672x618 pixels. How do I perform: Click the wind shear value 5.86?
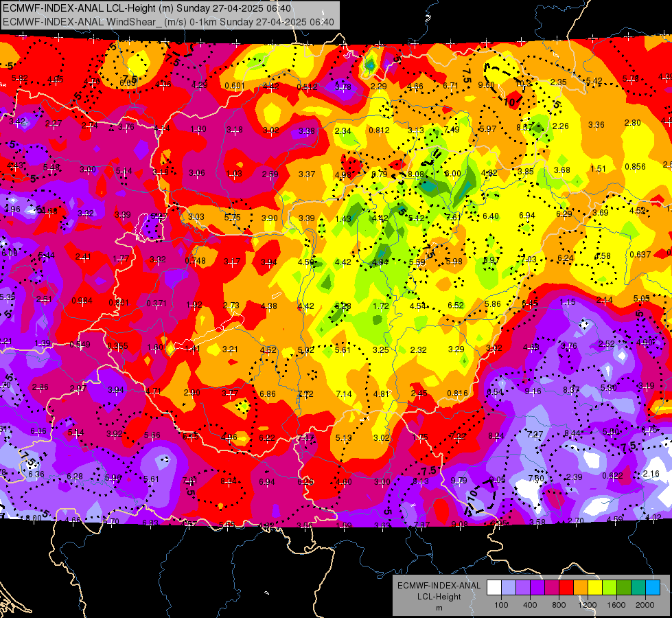tap(492, 304)
